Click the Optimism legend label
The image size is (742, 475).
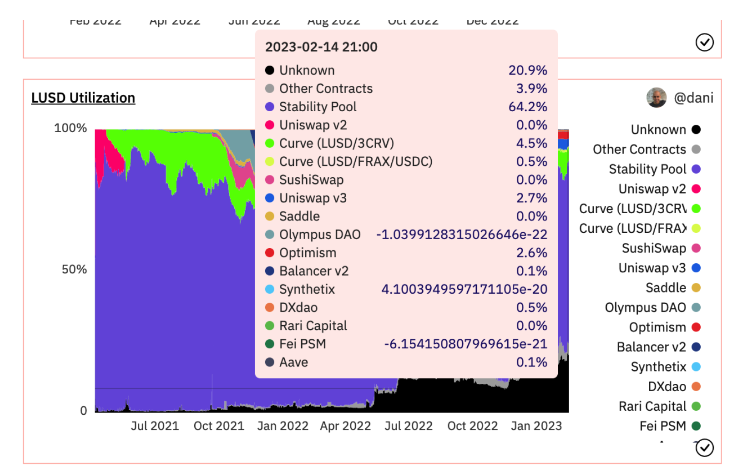click(657, 327)
